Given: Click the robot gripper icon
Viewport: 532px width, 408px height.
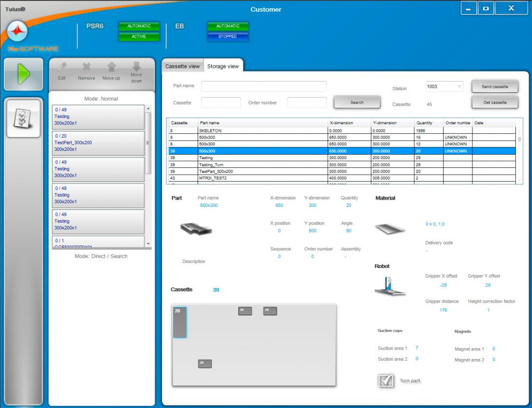Looking at the screenshot, I should point(389,286).
